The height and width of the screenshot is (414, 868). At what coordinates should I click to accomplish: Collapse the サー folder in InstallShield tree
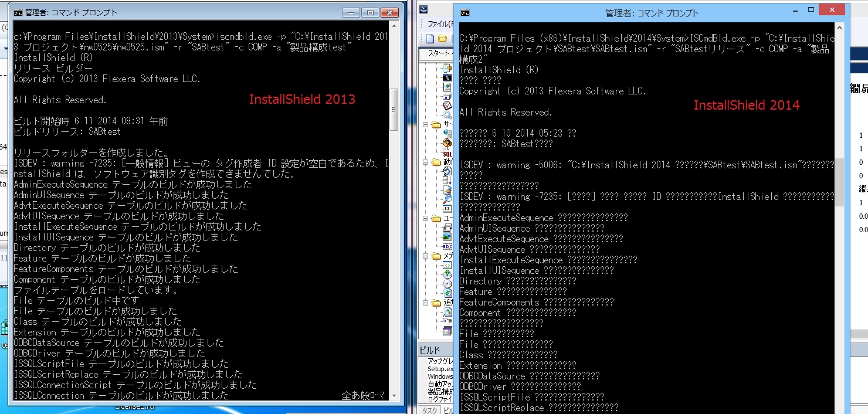click(x=426, y=124)
